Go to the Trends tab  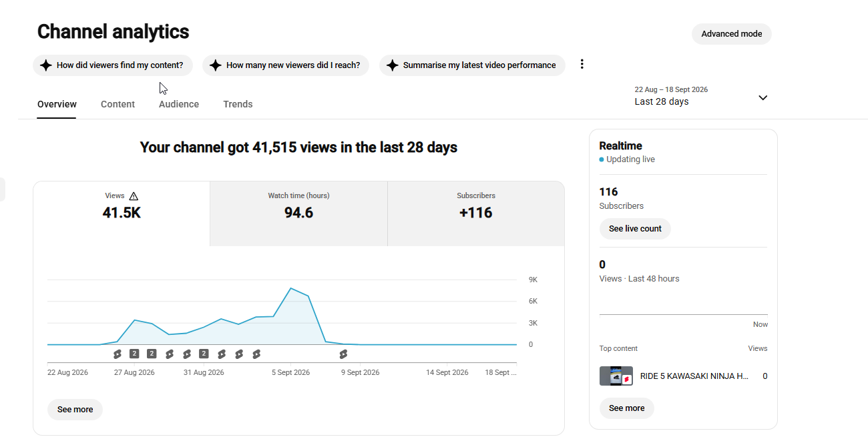click(238, 104)
